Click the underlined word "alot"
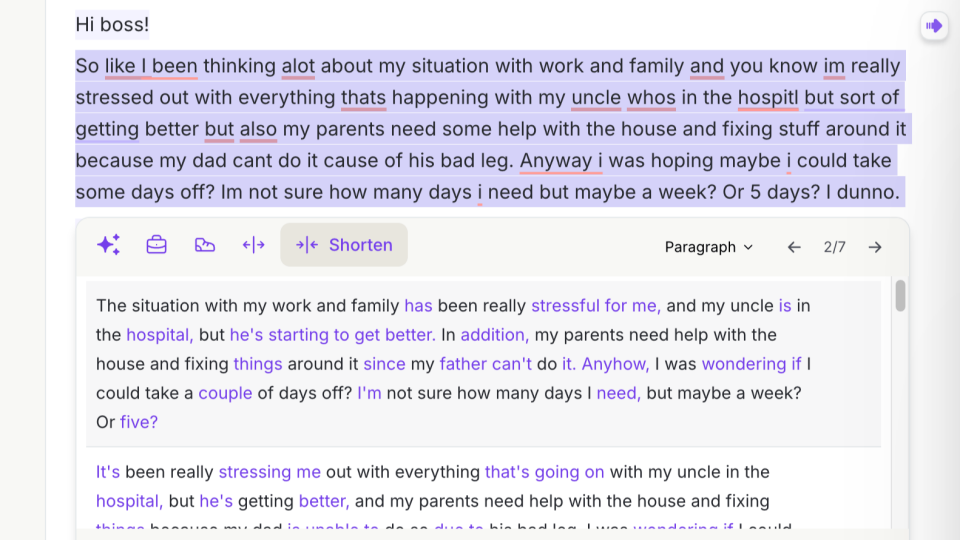 point(298,67)
